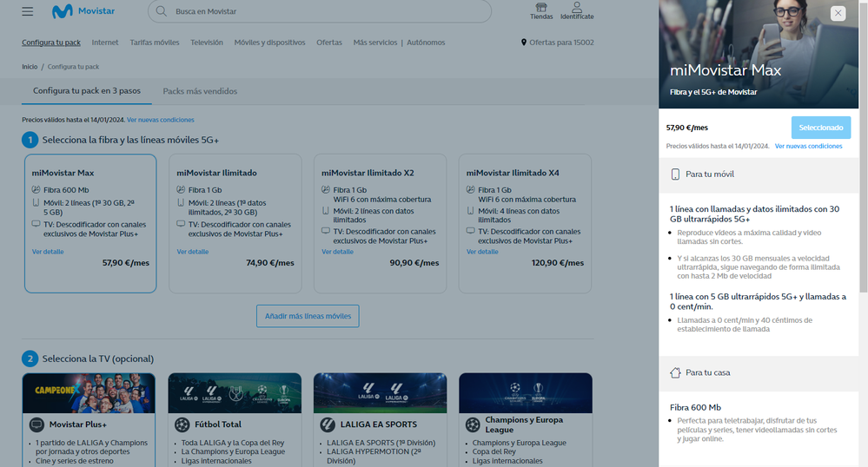Image resolution: width=868 pixels, height=467 pixels.
Task: Click the Fútbol Total football icon
Action: pos(182,424)
